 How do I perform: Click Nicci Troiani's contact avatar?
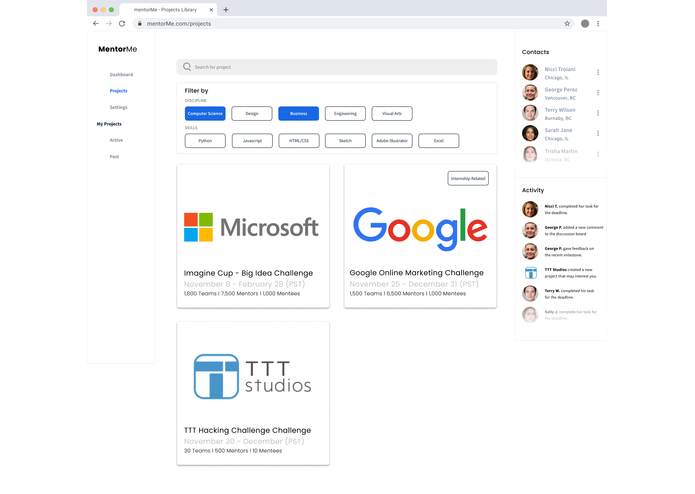pos(530,72)
